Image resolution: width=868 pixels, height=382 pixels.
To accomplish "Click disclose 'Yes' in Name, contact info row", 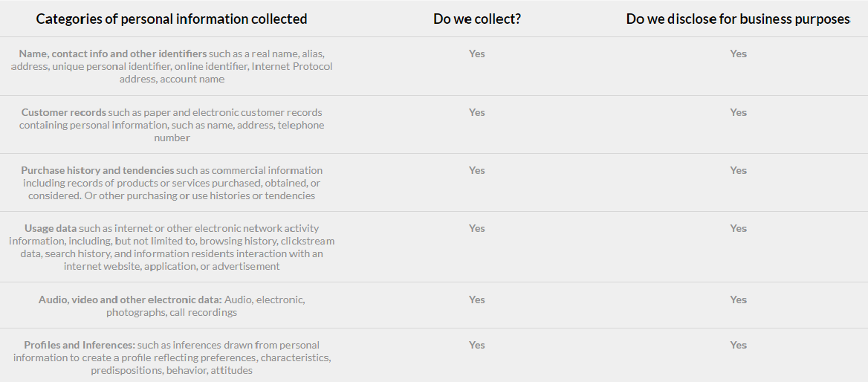I will tap(738, 54).
